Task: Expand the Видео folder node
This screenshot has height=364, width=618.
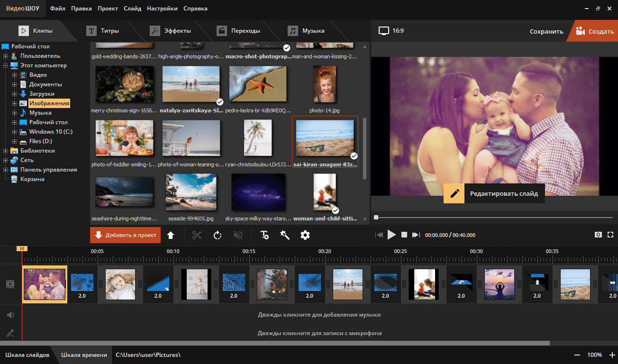Action: (15, 75)
